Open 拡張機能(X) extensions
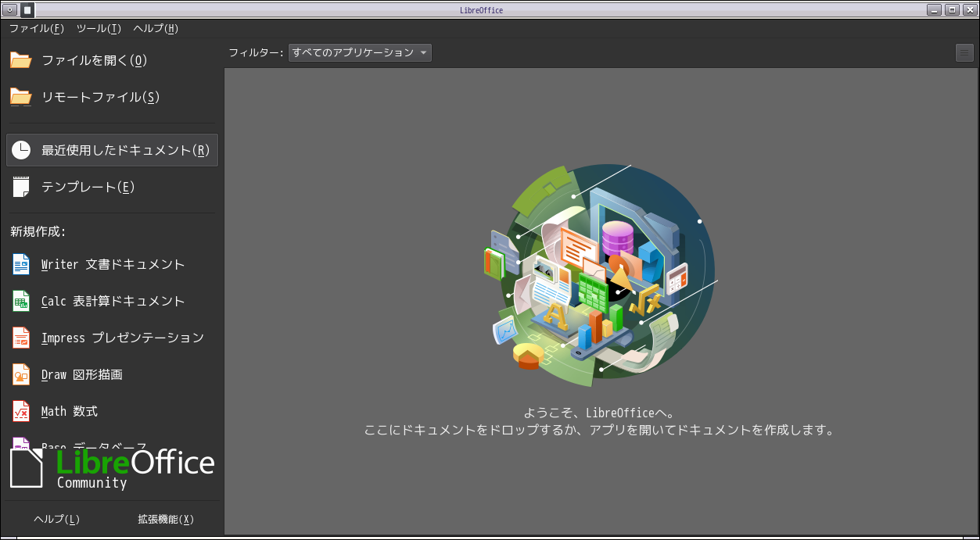Viewport: 980px width, 540px height. coord(166,519)
